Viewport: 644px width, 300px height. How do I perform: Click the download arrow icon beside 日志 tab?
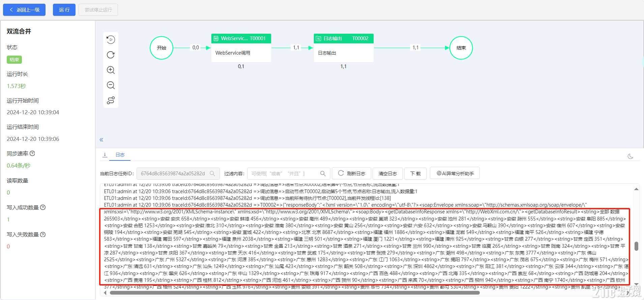[105, 155]
